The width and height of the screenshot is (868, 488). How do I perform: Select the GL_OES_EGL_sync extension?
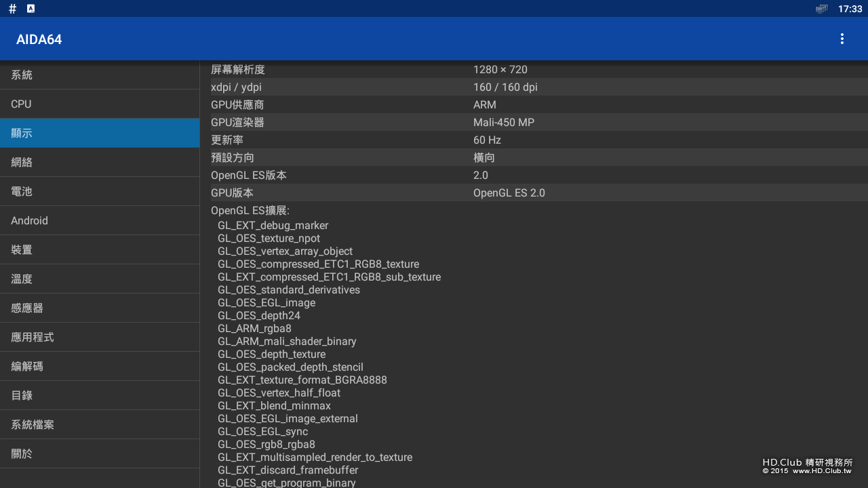[x=262, y=431]
